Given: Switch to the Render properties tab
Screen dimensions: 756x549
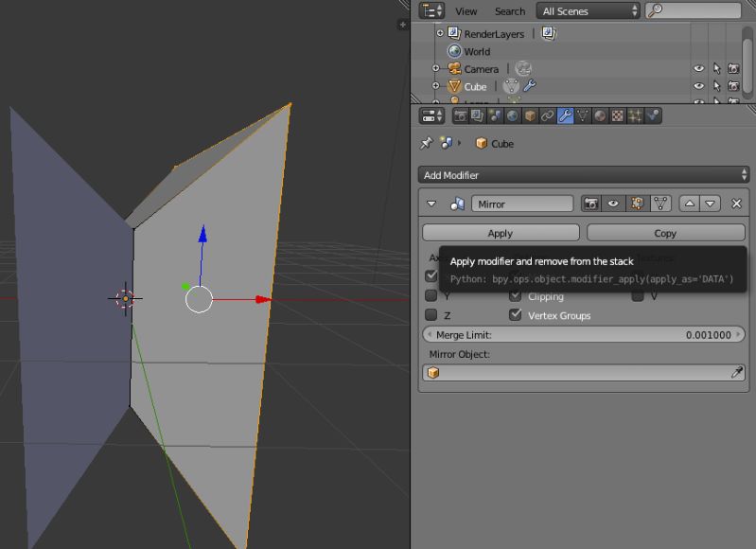Looking at the screenshot, I should tap(460, 115).
